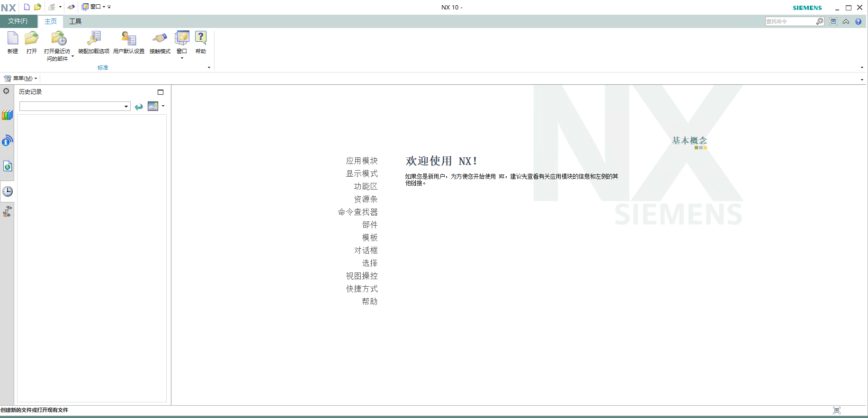Click status text 创建新的文件或打开现有文件
Screen dimensions: 868x418
pyautogui.click(x=34, y=410)
